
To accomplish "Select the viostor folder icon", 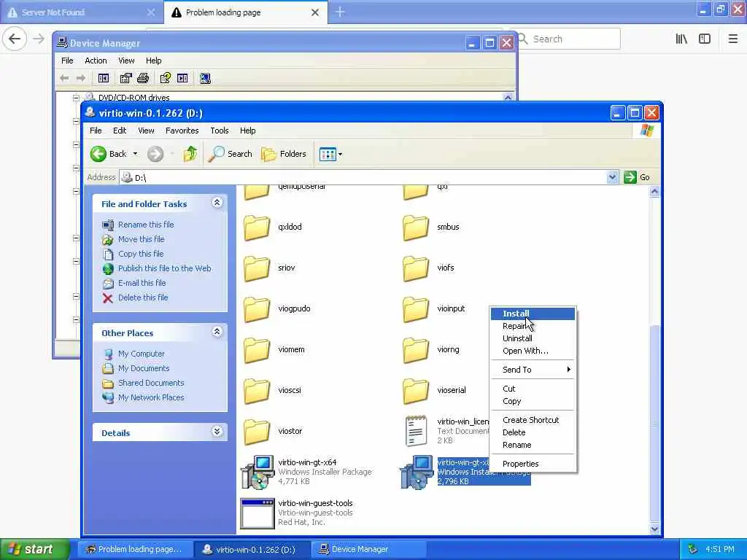I will point(257,432).
